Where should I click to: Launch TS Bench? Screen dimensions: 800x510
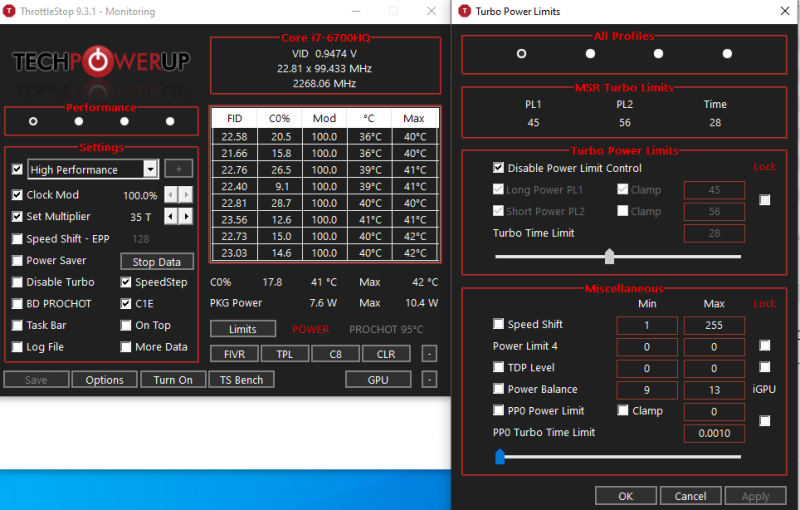pos(241,379)
